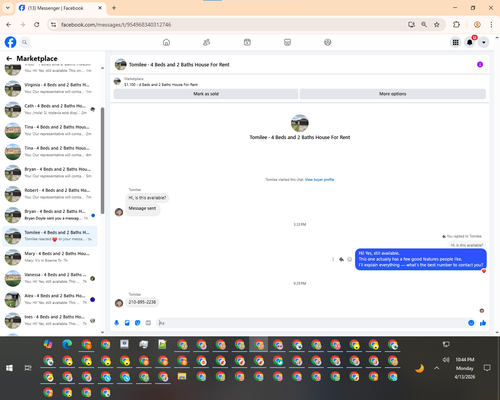Expand the account dropdown arrow
The image size is (500, 400).
pyautogui.click(x=484, y=42)
